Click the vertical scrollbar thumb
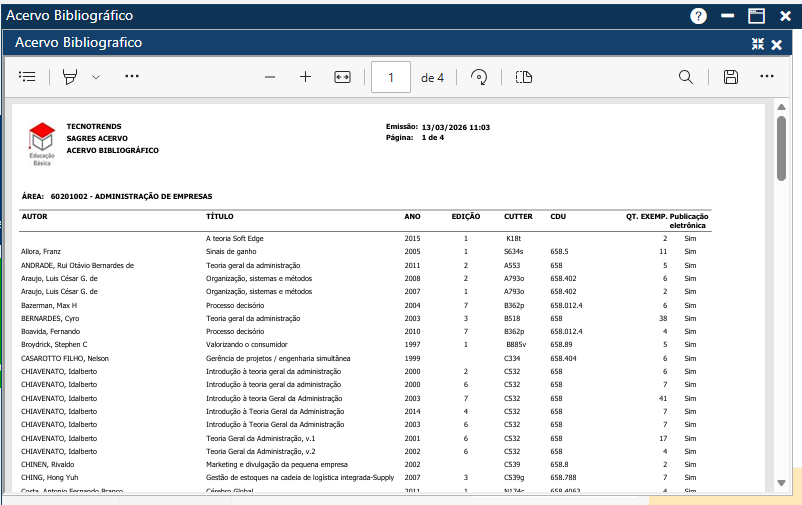Viewport: 802px width, 505px height. tap(781, 148)
